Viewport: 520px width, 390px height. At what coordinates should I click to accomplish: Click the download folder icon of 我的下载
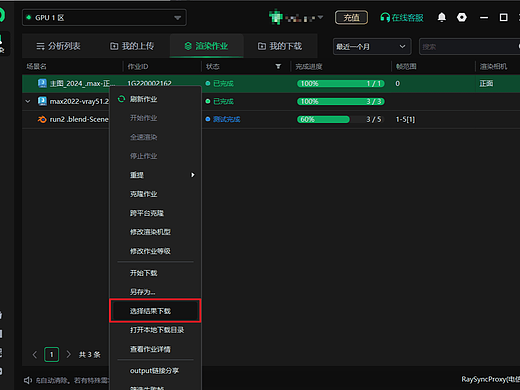click(262, 46)
